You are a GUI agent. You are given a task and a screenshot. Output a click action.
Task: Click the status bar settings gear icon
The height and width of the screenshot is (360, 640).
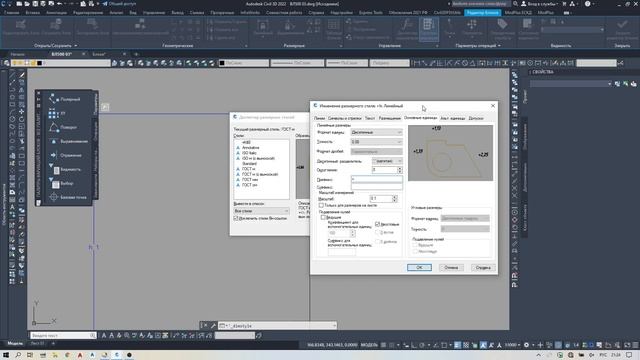pos(527,345)
